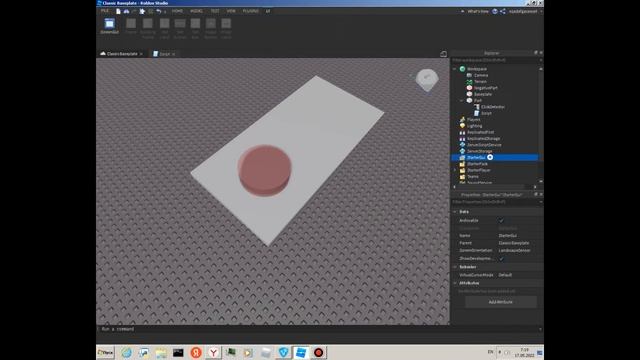The image size is (640, 360).
Task: Select ReplicatedFirst in Explorer
Action: pos(480,132)
